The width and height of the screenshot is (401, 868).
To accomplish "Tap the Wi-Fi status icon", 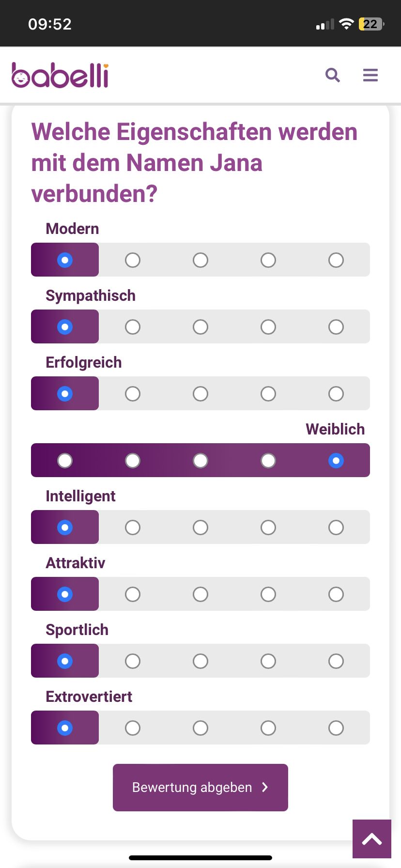I will 346,24.
